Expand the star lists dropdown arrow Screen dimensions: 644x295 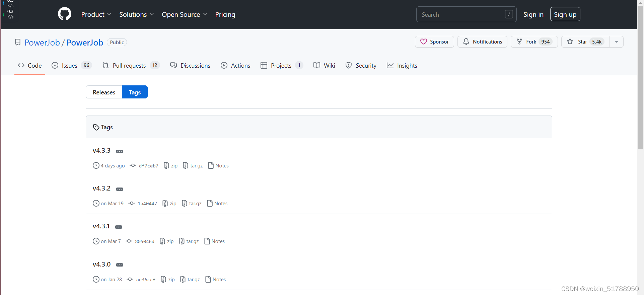coord(617,42)
